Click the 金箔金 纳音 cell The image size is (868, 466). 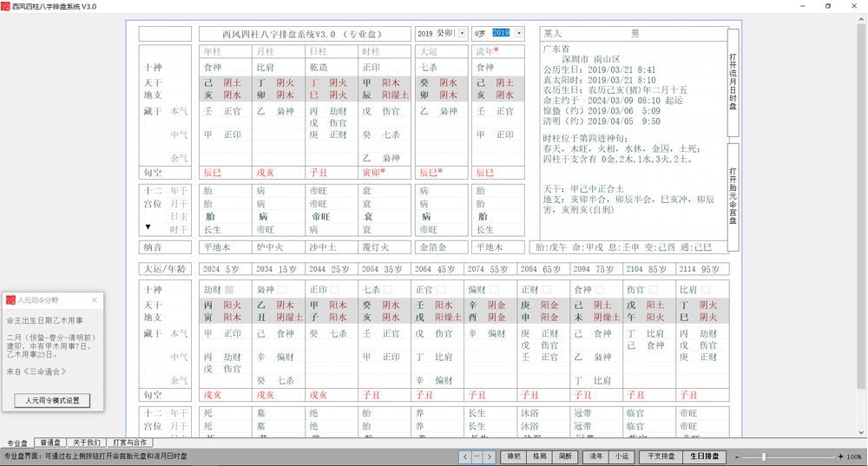pos(442,246)
